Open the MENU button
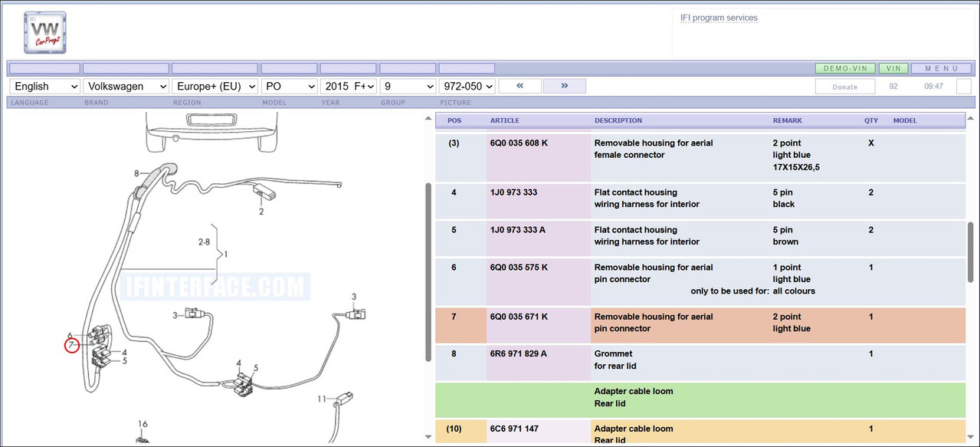Viewport: 980px width, 447px height. click(941, 68)
